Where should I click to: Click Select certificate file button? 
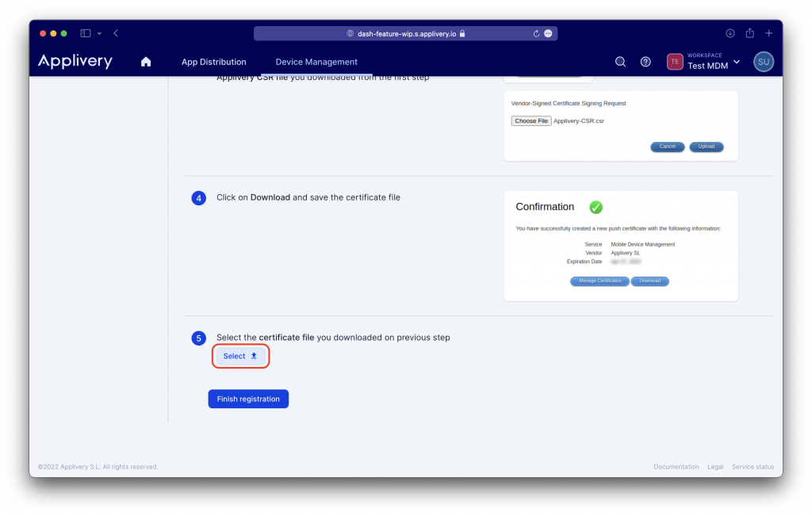point(240,356)
